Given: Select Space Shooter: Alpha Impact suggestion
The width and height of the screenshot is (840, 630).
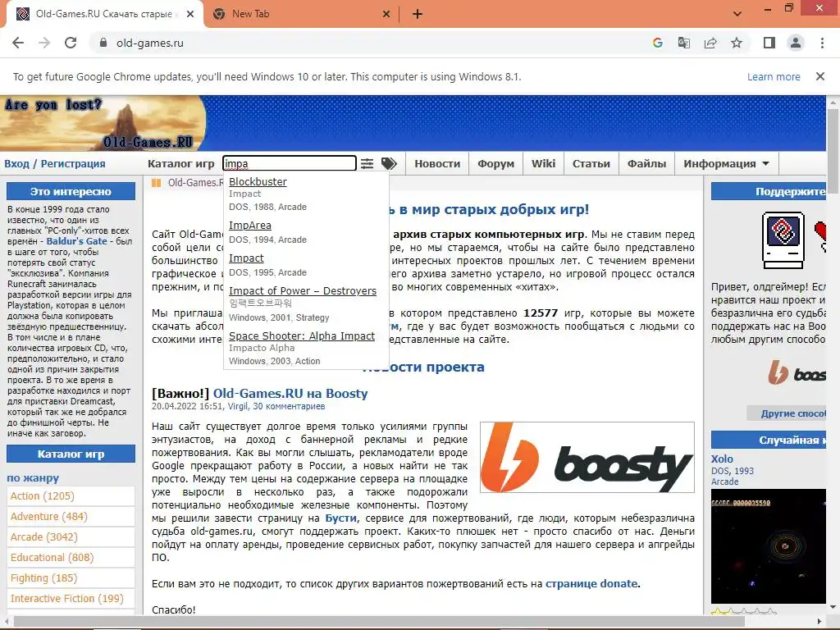Looking at the screenshot, I should pyautogui.click(x=302, y=336).
